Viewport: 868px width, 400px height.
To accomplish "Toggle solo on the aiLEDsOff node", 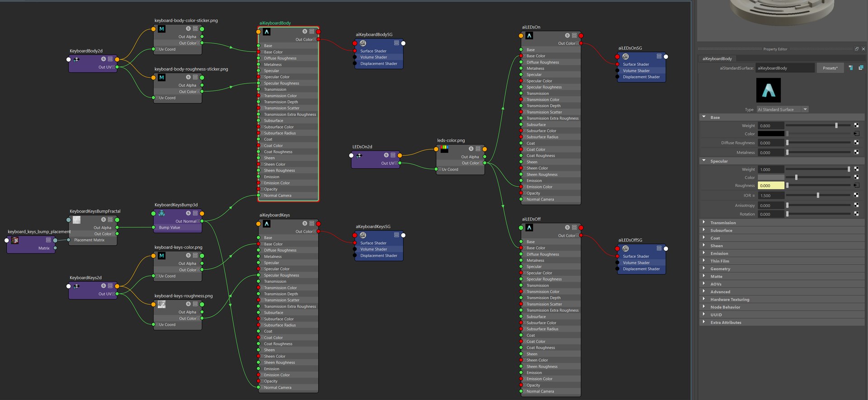I will [x=567, y=228].
